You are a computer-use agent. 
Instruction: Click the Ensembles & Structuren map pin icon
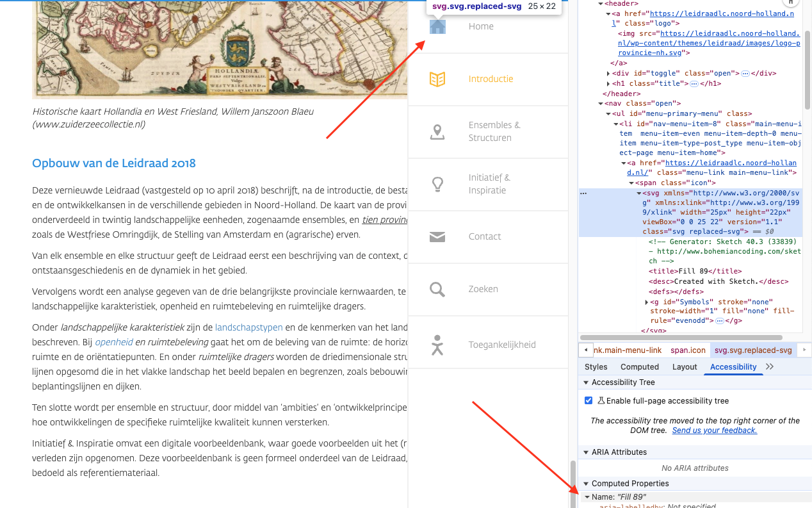coord(437,132)
